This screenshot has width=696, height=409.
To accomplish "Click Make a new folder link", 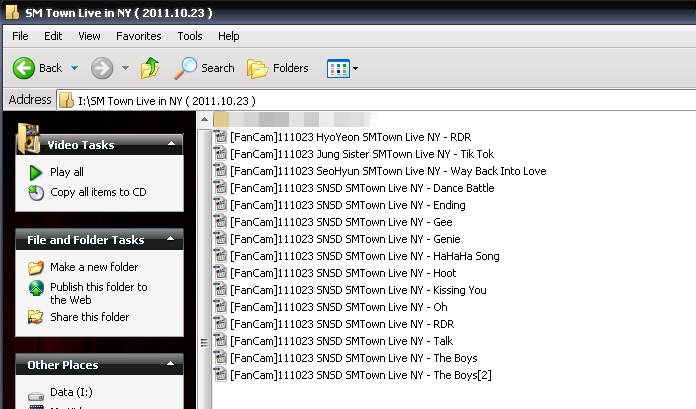I will coord(94,267).
